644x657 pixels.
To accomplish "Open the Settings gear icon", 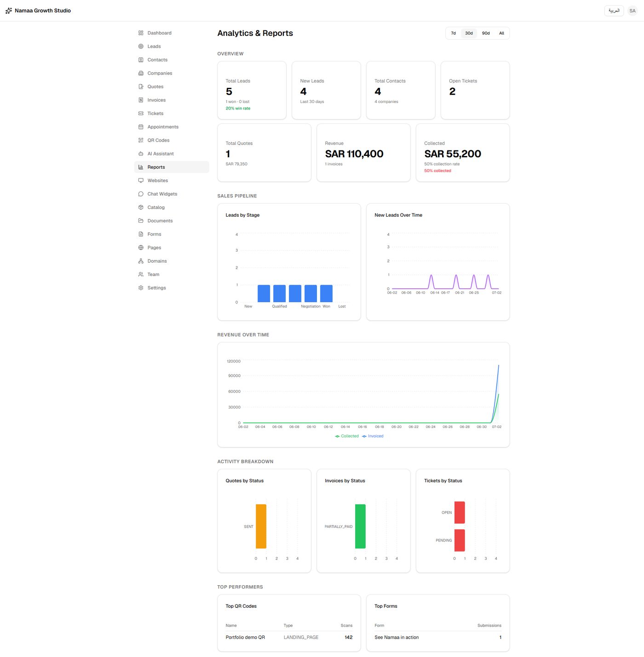I will [141, 288].
